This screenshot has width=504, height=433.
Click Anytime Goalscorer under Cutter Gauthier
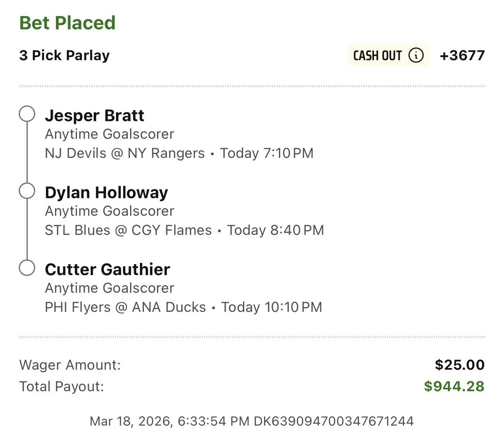tap(109, 288)
